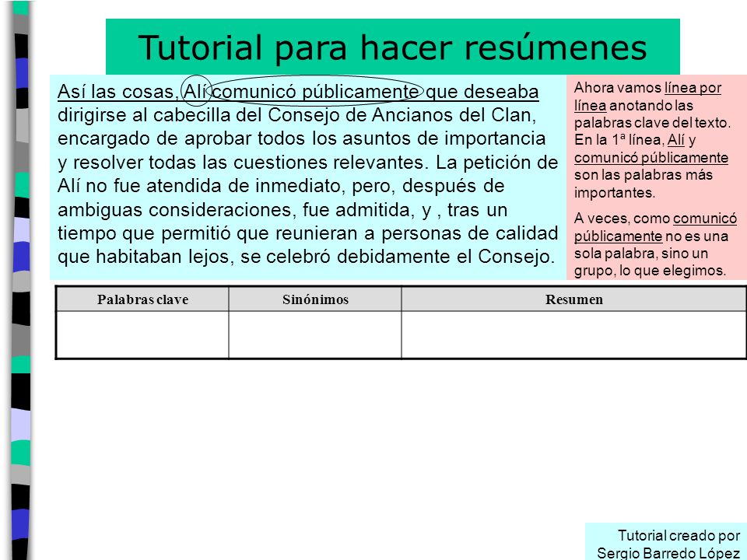747x560 pixels.
Task: Click the 'Resumen' column header
Action: [573, 299]
